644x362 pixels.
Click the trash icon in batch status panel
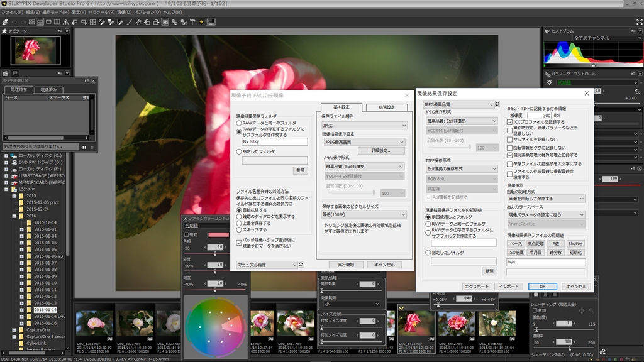tap(92, 146)
